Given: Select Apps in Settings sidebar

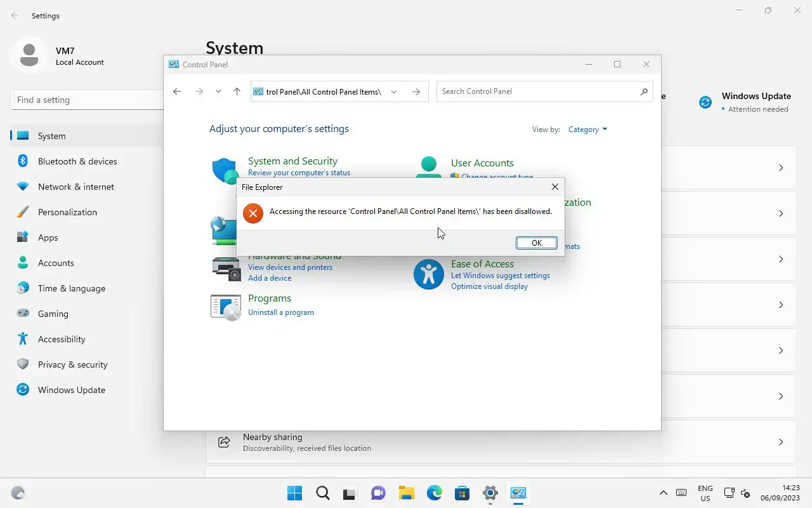Looking at the screenshot, I should click(x=87, y=237).
